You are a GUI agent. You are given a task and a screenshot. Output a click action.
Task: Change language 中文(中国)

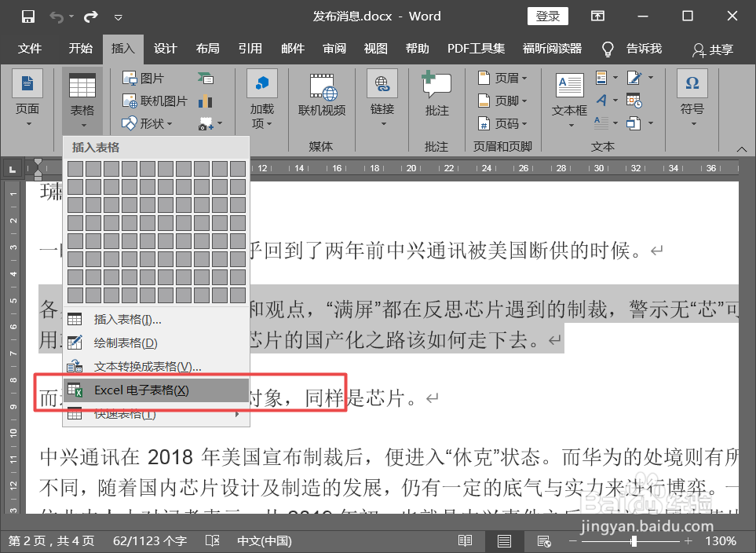point(265,541)
